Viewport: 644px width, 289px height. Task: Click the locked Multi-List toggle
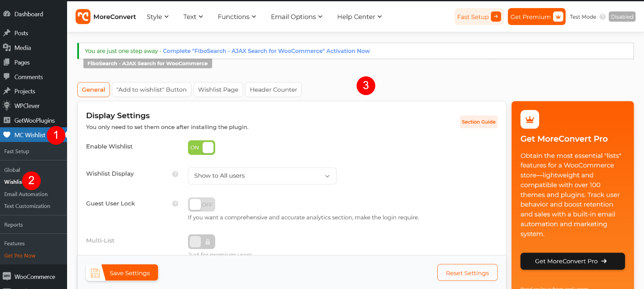click(x=202, y=241)
